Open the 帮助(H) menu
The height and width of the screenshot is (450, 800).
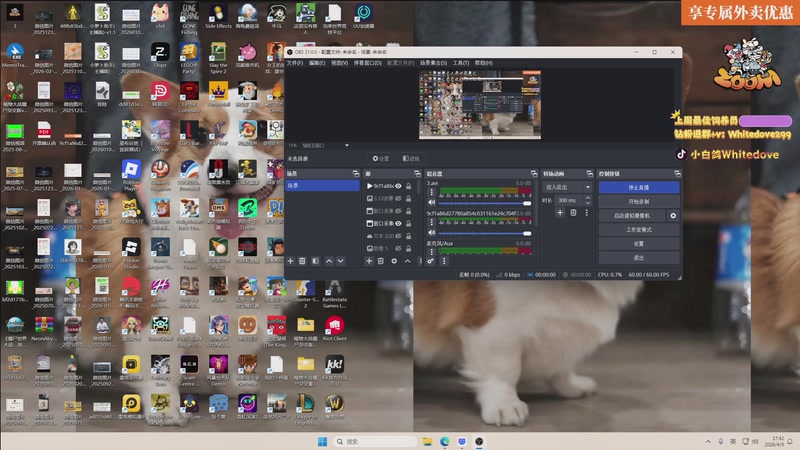click(483, 63)
